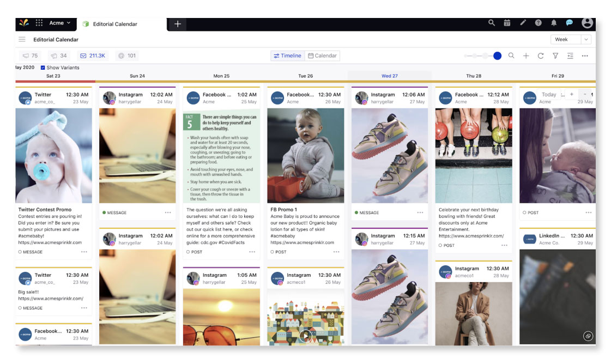Open the bowling balls image

click(x=474, y=155)
